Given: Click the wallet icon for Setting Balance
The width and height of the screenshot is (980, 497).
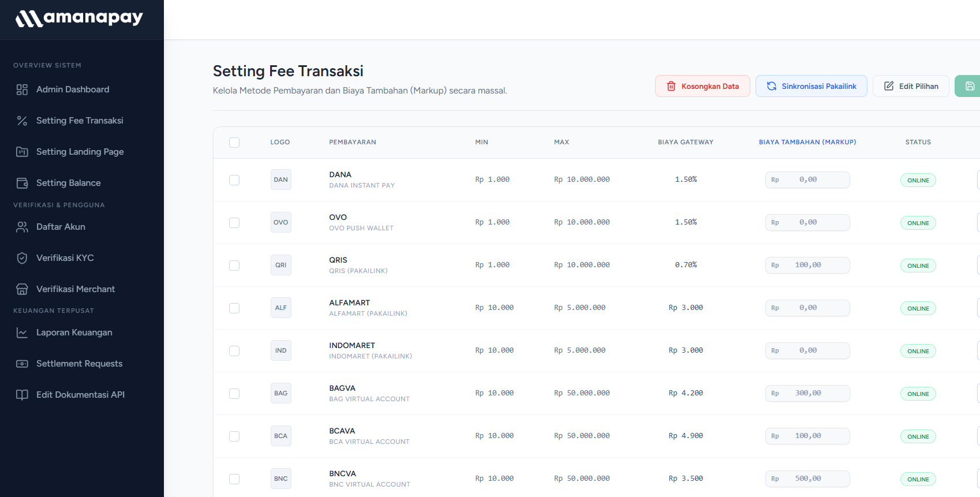Looking at the screenshot, I should [x=22, y=183].
